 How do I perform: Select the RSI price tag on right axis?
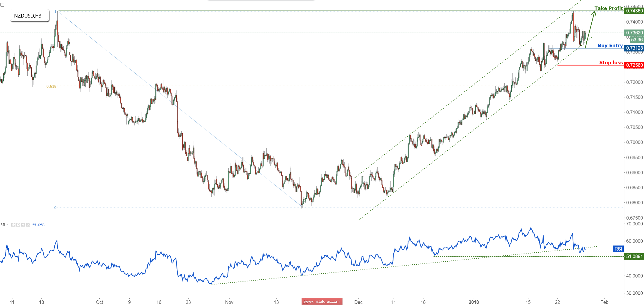tap(618, 249)
